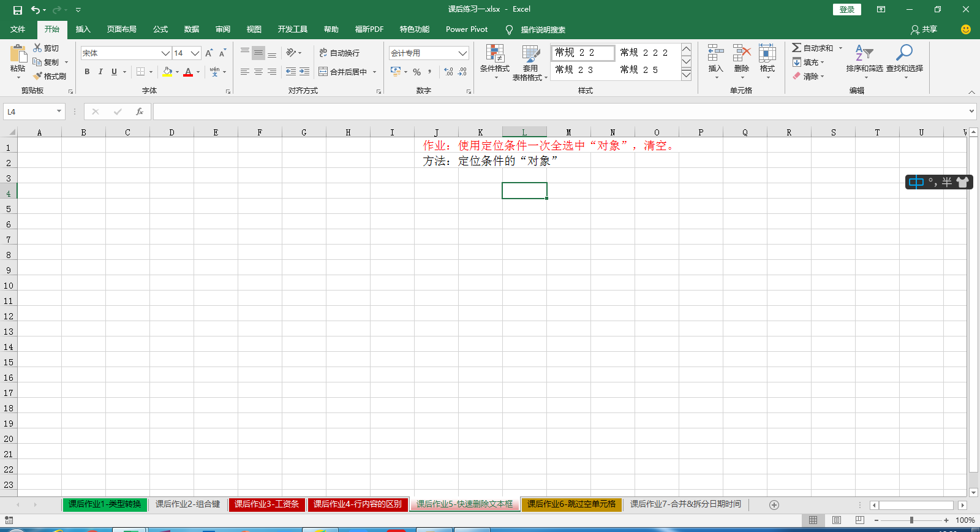The image size is (980, 532).
Task: Align text to the left
Action: click(x=245, y=72)
